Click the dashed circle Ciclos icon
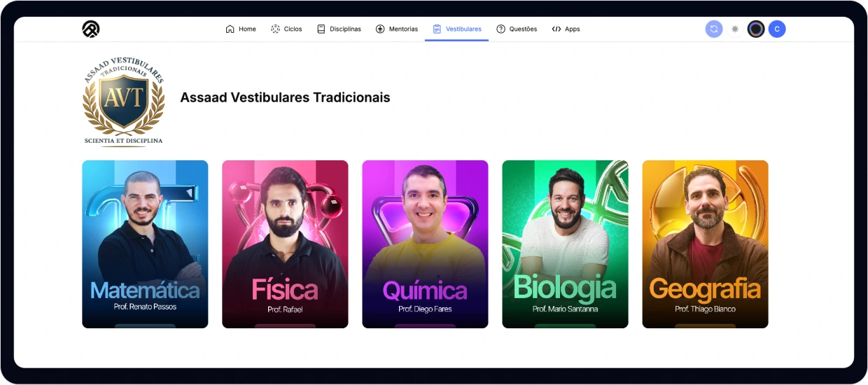Screen dimensions: 868x385 pyautogui.click(x=275, y=29)
